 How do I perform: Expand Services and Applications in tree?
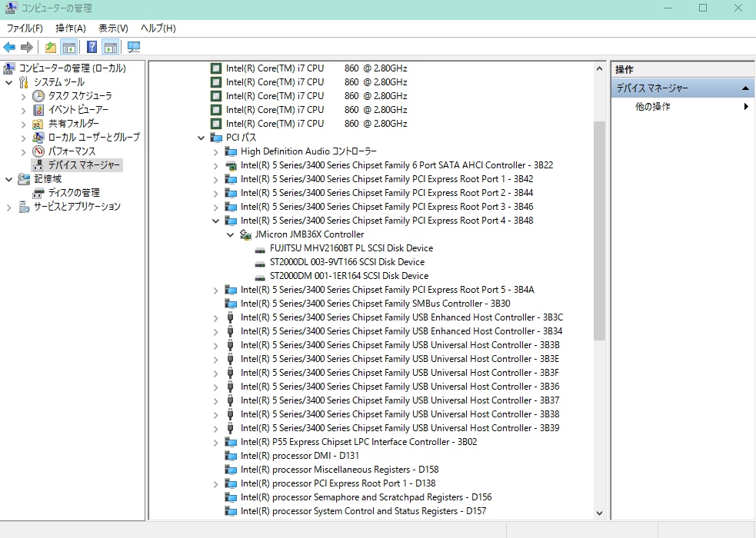coord(9,207)
